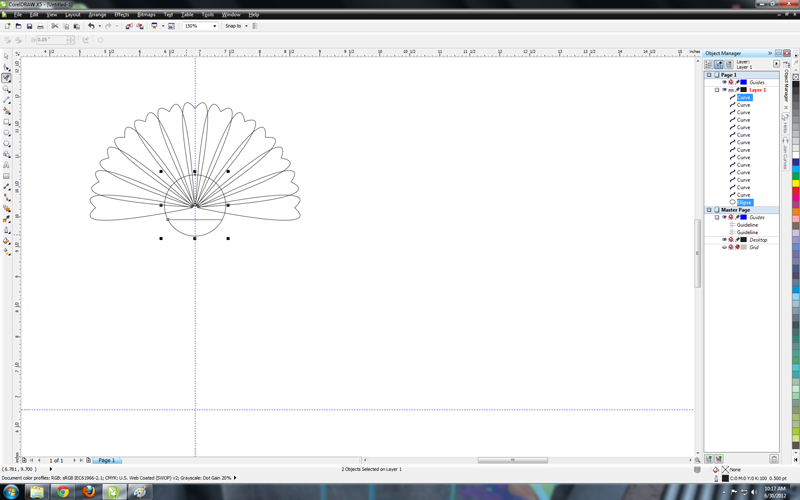Select the Fill tool bucket
This screenshot has width=800, height=500.
click(x=6, y=241)
